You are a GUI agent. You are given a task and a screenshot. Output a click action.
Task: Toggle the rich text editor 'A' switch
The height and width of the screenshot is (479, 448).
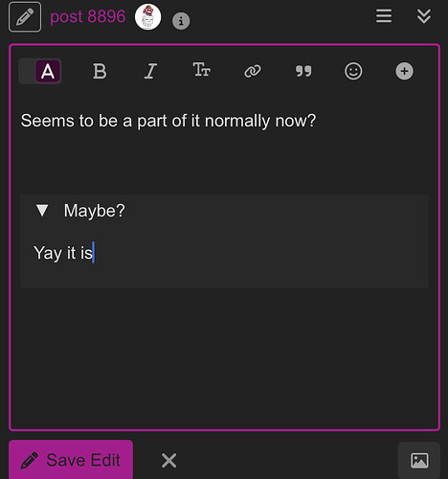(40, 71)
